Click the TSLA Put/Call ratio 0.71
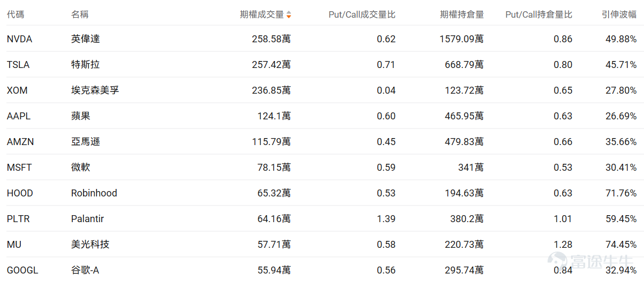Viewport: 644px width, 281px height. [386, 65]
